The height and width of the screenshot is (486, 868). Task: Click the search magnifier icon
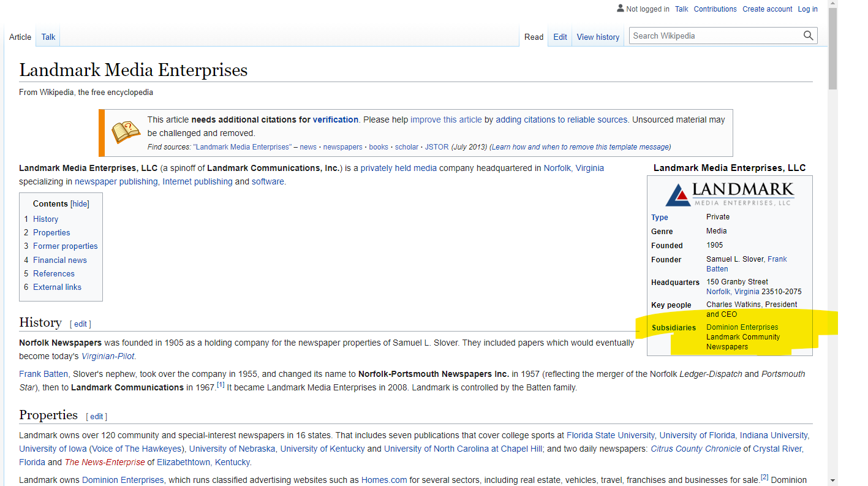click(x=809, y=36)
